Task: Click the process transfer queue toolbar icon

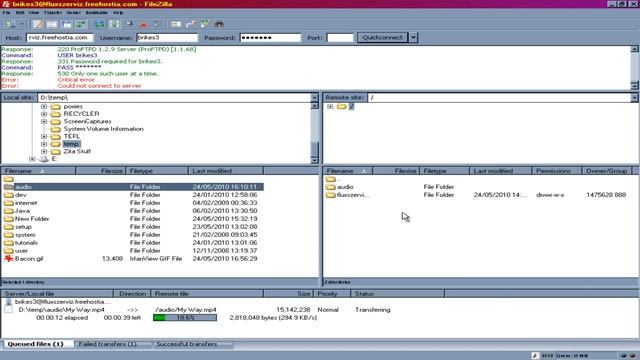Action: point(114,24)
